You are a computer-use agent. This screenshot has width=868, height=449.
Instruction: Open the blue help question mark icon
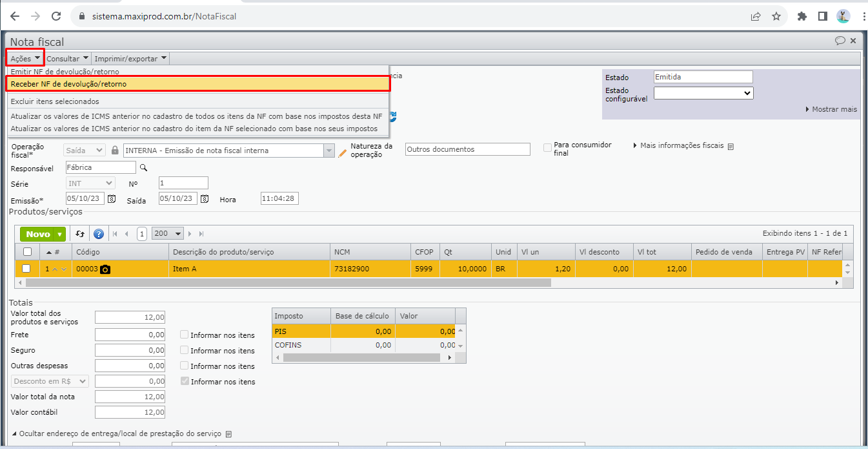click(x=99, y=234)
